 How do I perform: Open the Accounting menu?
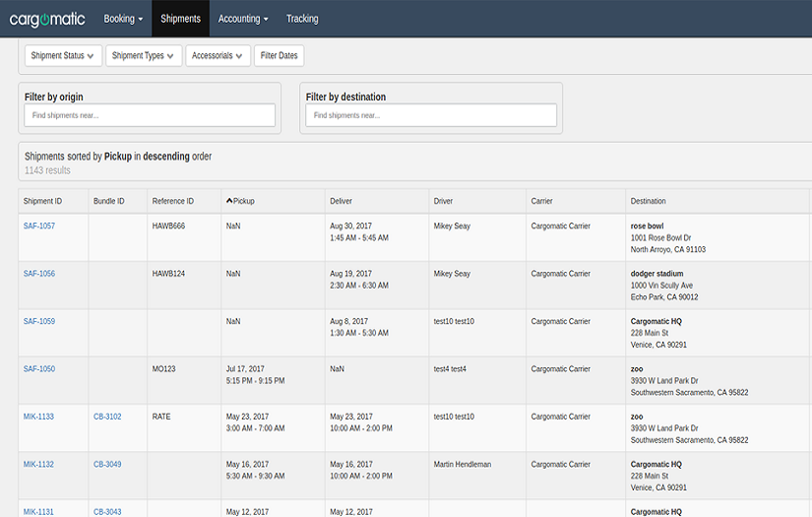coord(243,19)
